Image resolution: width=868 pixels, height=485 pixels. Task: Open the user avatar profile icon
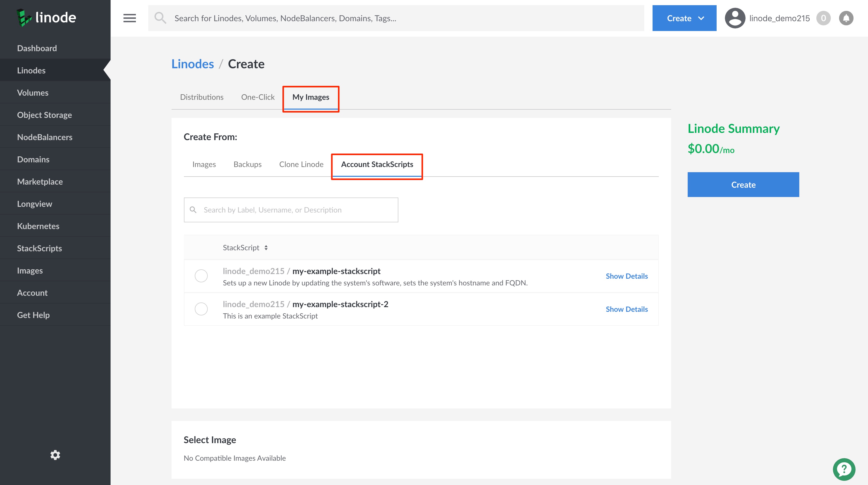click(735, 18)
